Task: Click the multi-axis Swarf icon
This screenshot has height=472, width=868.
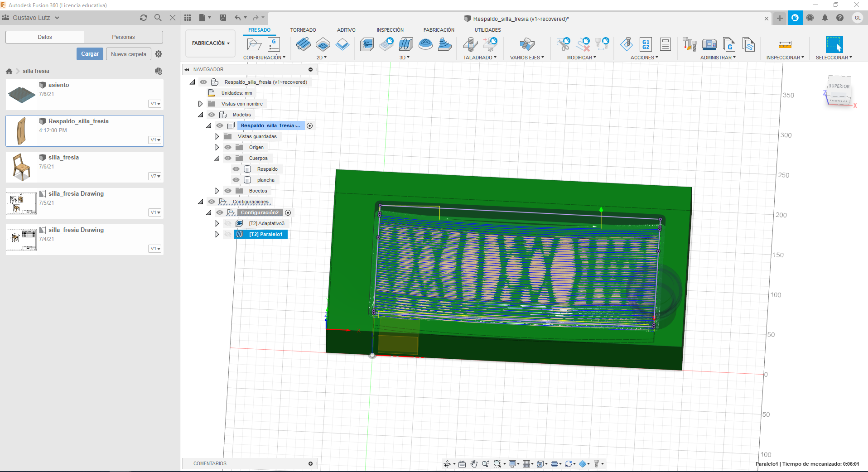Action: pos(527,44)
